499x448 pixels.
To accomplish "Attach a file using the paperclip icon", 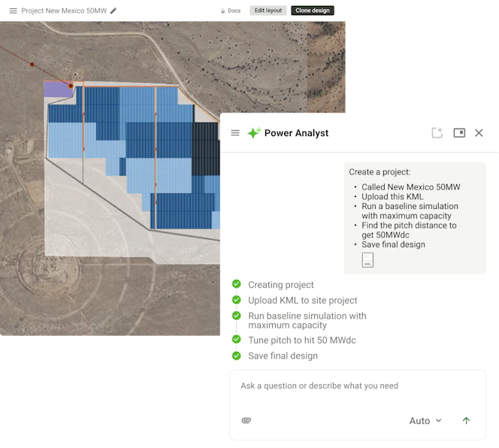I will click(x=246, y=420).
